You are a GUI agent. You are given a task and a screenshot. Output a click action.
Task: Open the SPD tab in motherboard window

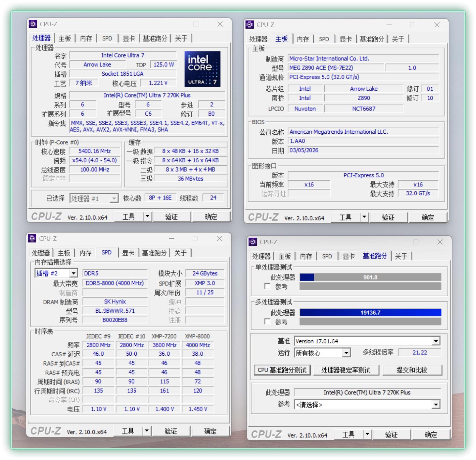324,39
